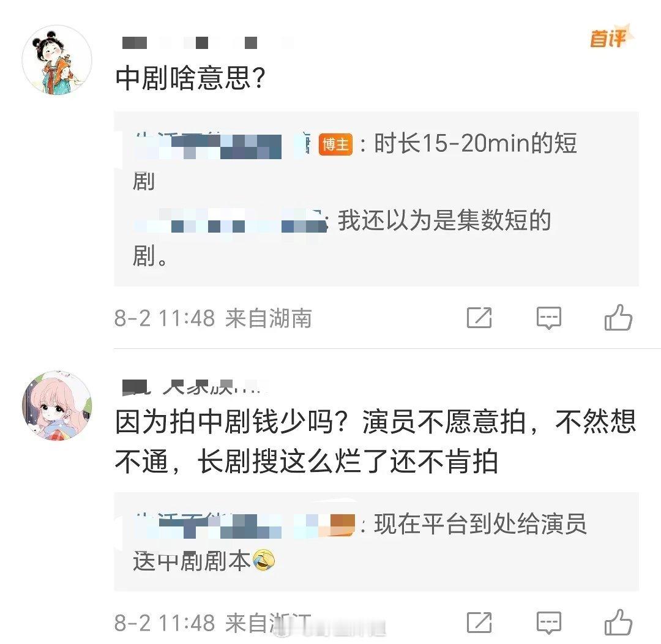Share the second comment using repost icon
661x644 pixels.
(479, 623)
